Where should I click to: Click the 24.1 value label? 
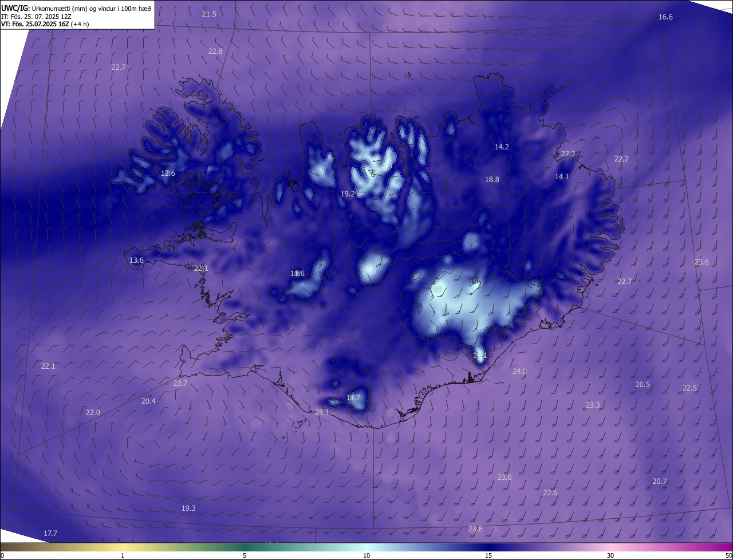(x=322, y=412)
